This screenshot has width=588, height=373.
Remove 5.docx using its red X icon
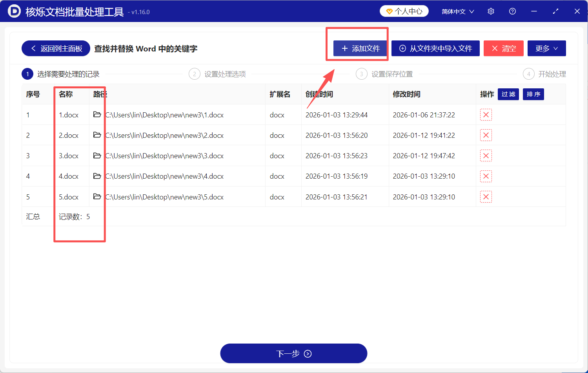click(486, 197)
